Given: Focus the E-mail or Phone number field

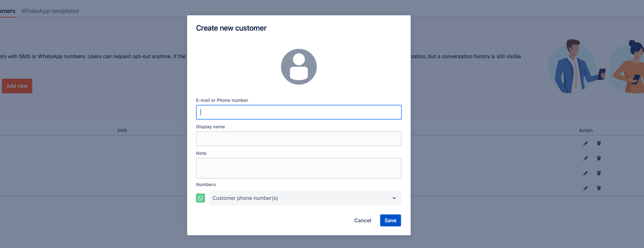Looking at the screenshot, I should (298, 112).
